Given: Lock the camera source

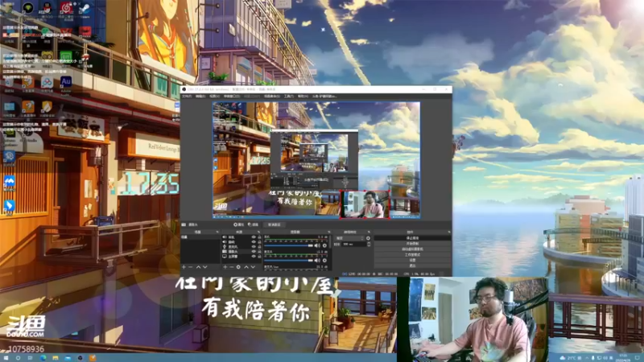Looking at the screenshot, I should tap(259, 252).
